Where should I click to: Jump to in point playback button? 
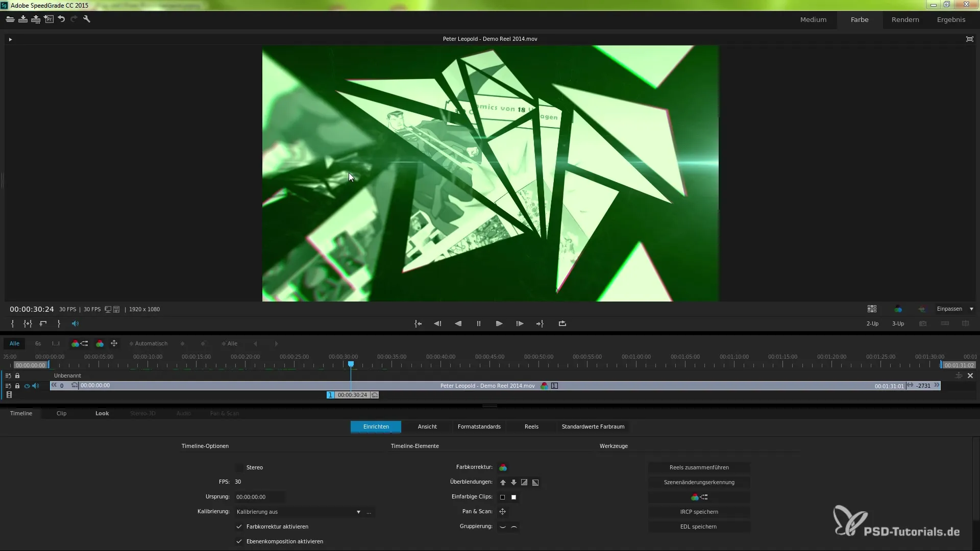(418, 323)
